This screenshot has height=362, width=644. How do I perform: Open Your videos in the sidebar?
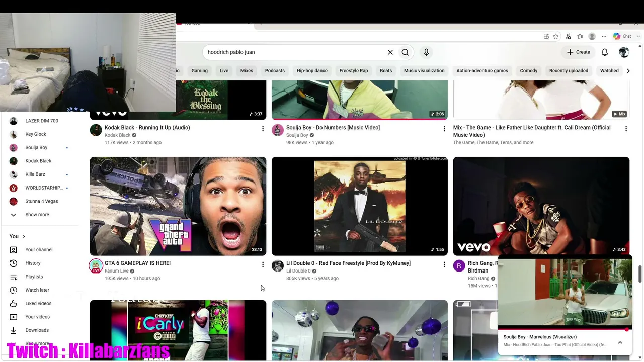click(x=37, y=317)
